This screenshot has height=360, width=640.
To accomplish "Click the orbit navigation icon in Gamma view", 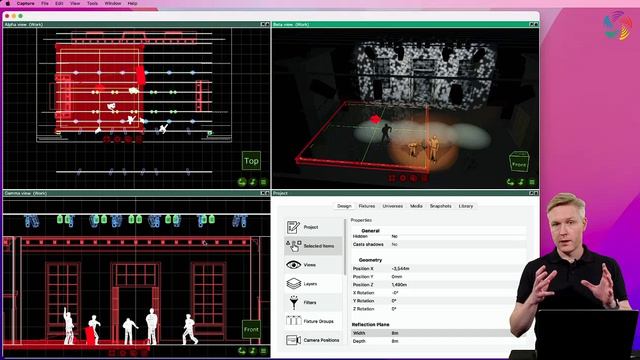I will [242, 351].
